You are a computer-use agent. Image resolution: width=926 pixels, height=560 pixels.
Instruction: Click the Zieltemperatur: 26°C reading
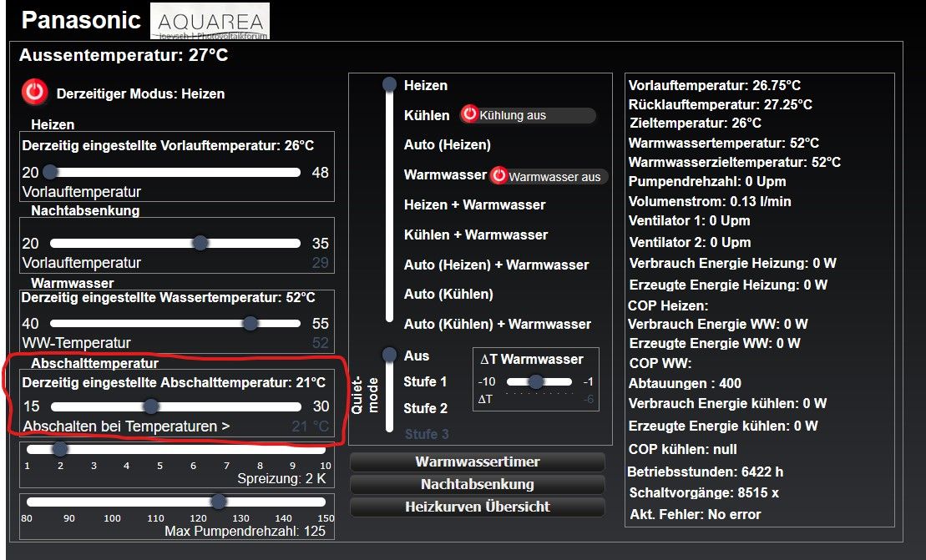click(x=695, y=124)
